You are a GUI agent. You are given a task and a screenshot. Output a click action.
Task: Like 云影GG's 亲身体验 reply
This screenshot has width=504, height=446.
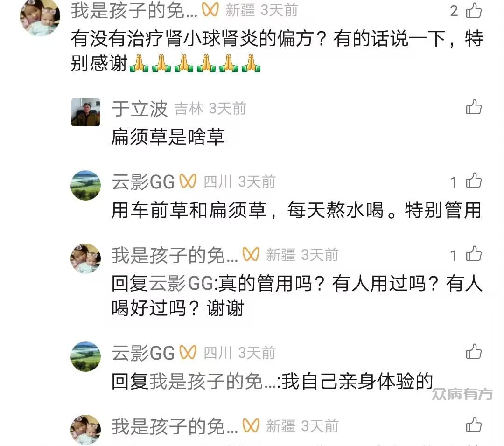(474, 351)
